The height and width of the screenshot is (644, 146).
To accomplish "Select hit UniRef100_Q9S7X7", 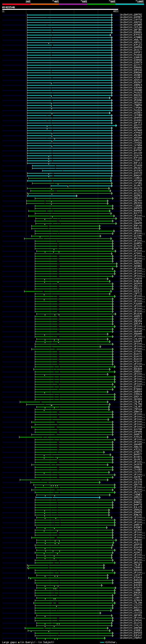I will [131, 125].
